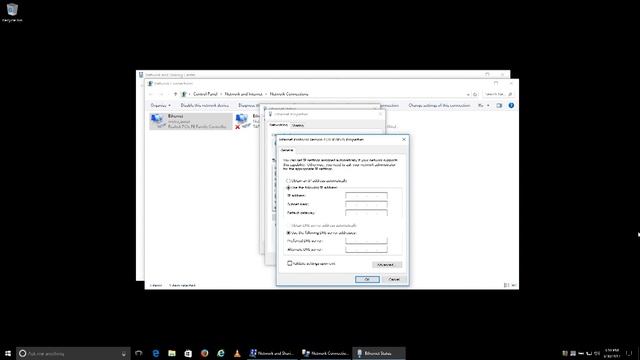Click the Up arrow in Network Connections
This screenshot has width=640, height=360.
point(176,94)
